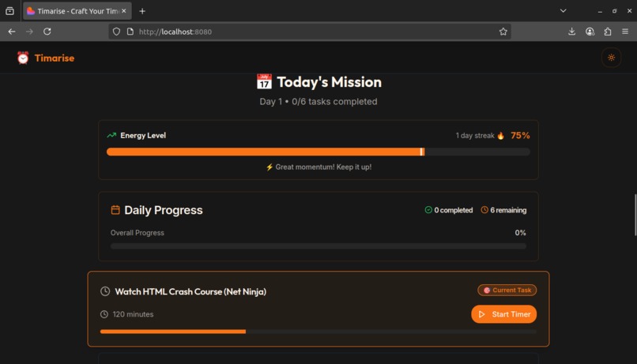Open the browser downloads panel

point(571,32)
